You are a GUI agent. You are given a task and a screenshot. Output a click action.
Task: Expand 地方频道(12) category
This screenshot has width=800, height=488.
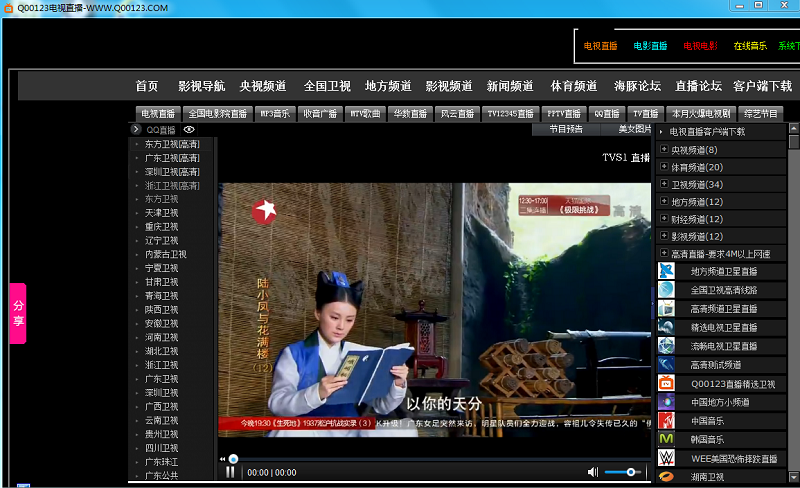tap(664, 201)
